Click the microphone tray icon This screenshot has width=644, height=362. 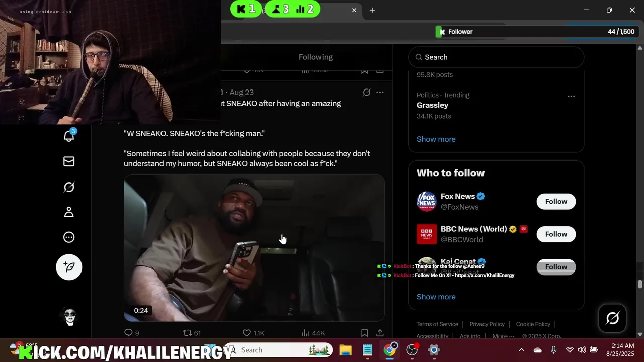tap(554, 350)
